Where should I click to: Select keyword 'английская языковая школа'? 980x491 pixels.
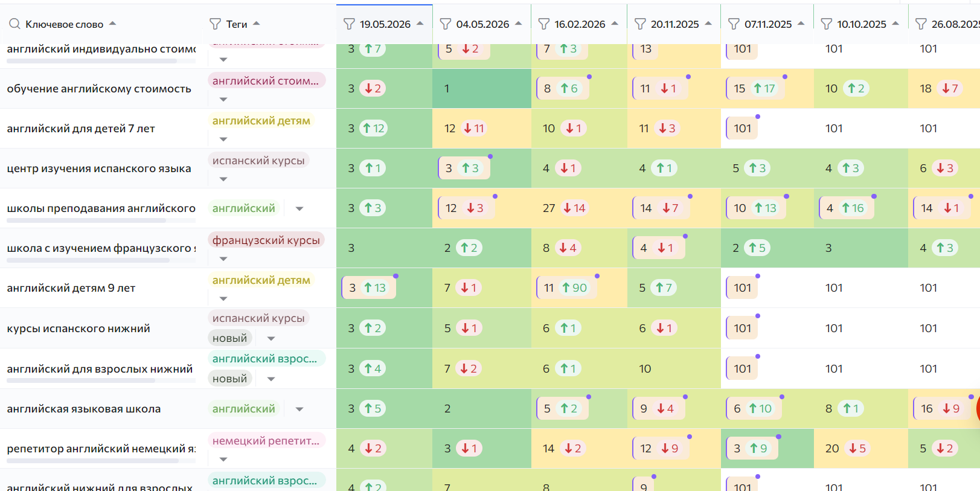click(84, 409)
